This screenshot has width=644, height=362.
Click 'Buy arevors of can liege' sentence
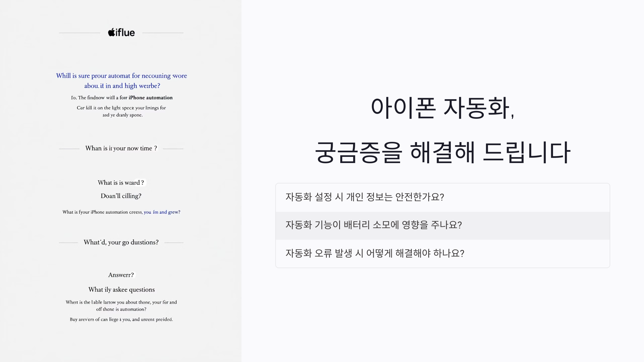pos(121,319)
